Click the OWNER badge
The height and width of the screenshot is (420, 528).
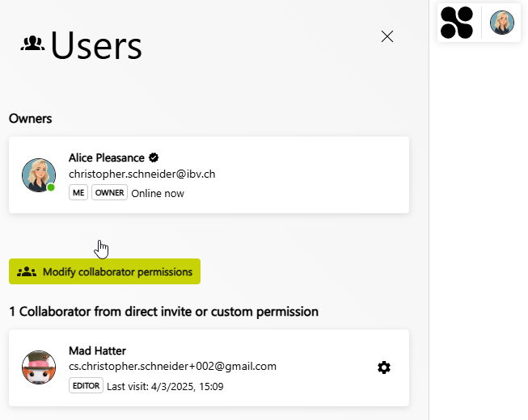pos(109,192)
